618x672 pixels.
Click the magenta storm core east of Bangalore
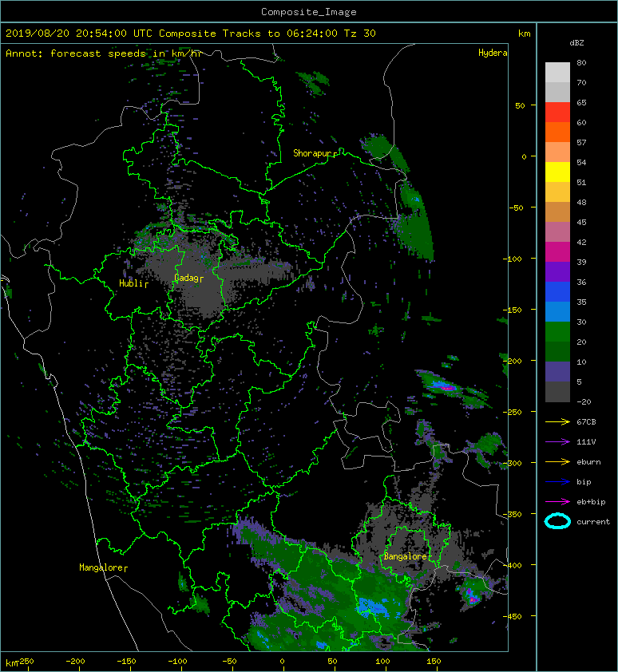[472, 599]
